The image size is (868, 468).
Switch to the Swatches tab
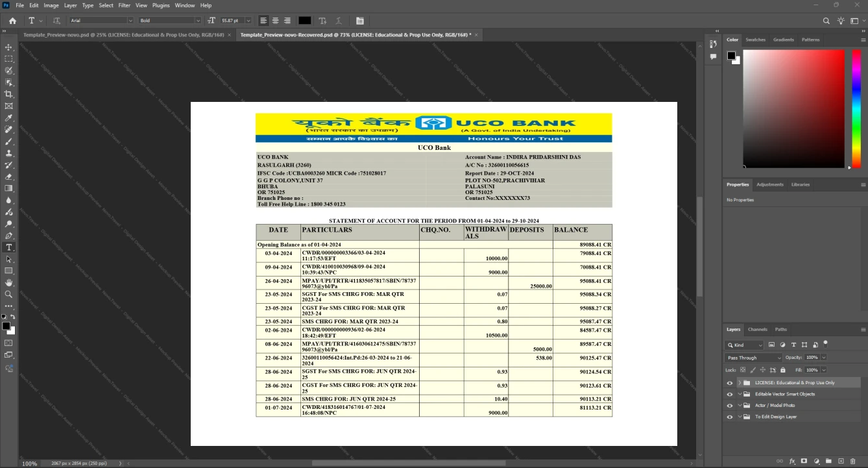click(755, 40)
